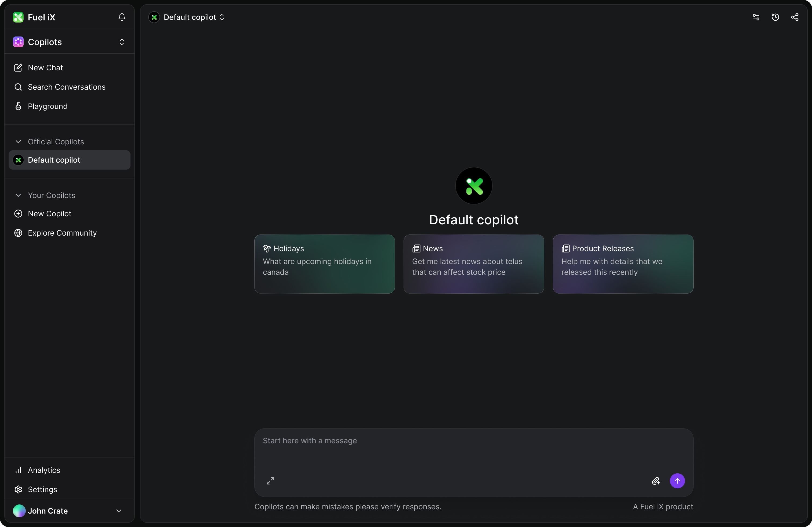The width and height of the screenshot is (812, 527).
Task: Click the 'Copilots can make mistakes' disclaimer
Action: (348, 507)
